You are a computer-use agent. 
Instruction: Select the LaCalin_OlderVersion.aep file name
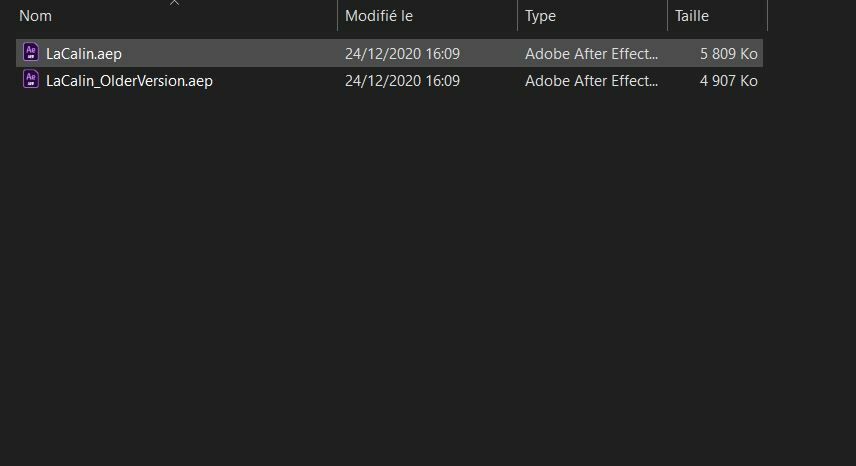(129, 81)
